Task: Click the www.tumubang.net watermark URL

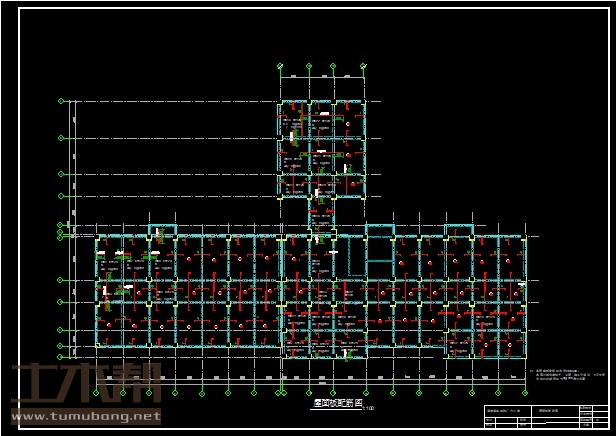Action: pyautogui.click(x=84, y=416)
